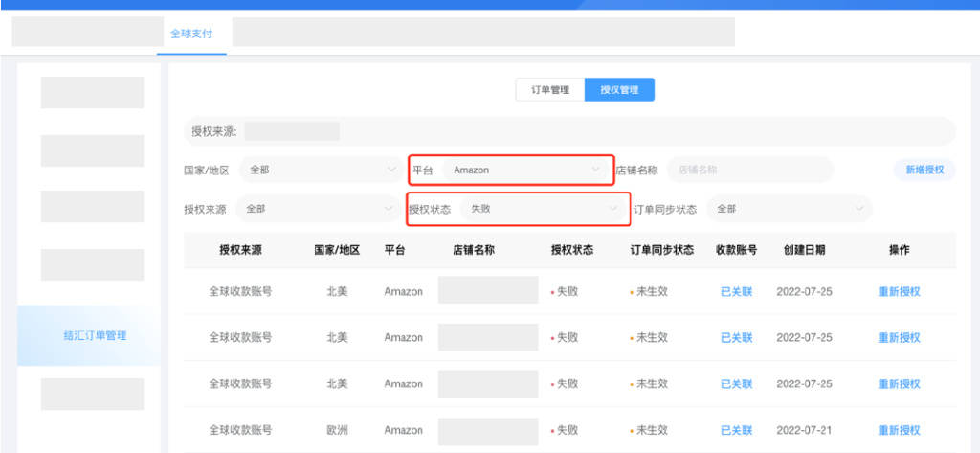The image size is (980, 453).
Task: Click the 新增授权 button
Action: coord(924,170)
